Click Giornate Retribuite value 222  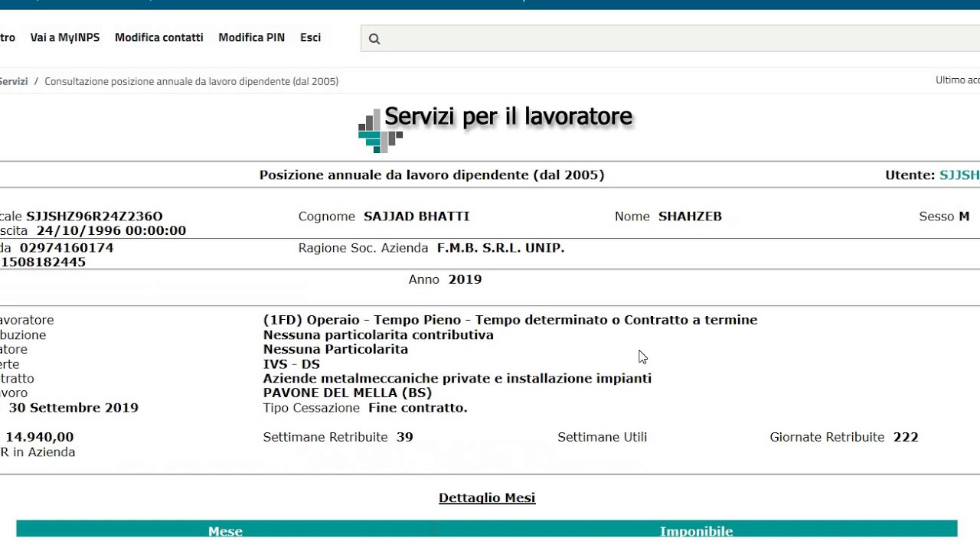click(906, 437)
